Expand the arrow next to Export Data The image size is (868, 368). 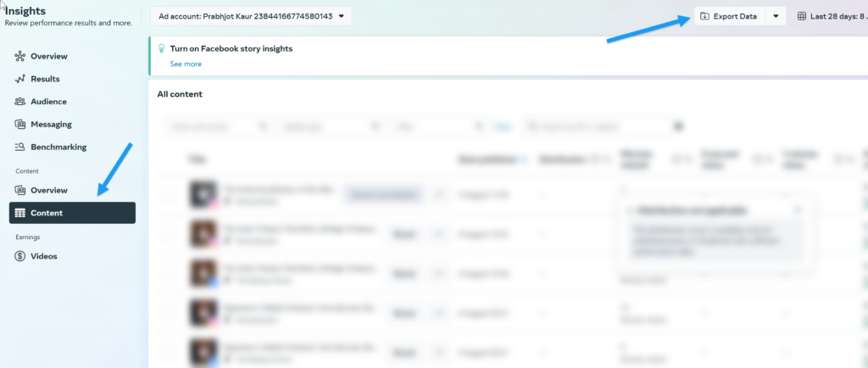[x=776, y=16]
